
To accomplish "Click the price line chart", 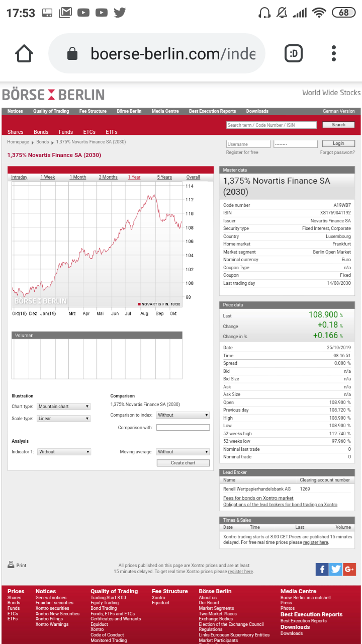I will (x=97, y=244).
